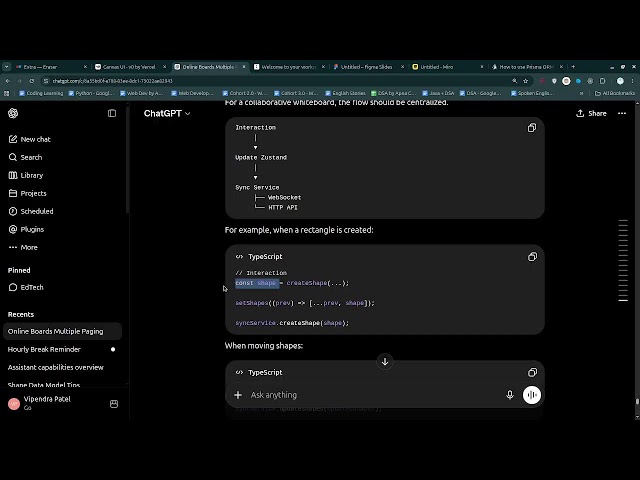Click the Share button
The width and height of the screenshot is (640, 480).
coord(591,113)
